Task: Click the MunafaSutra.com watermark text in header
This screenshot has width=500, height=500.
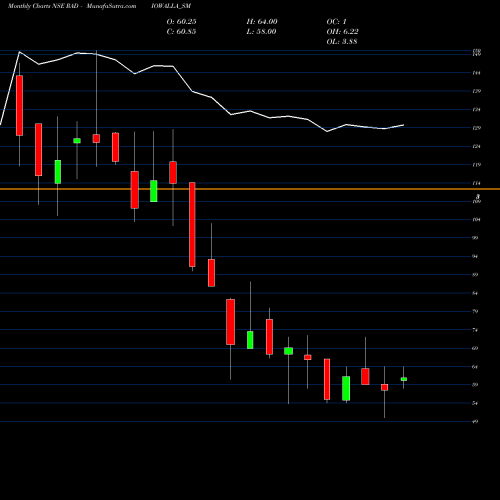Action: click(111, 6)
